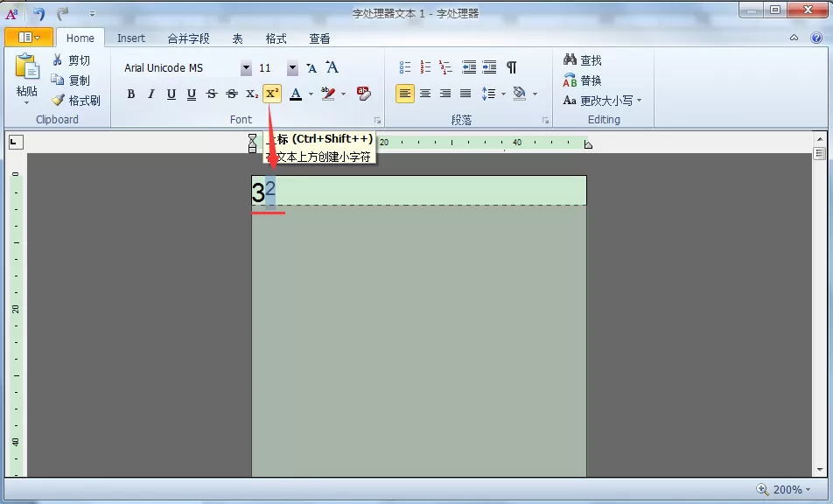Align text left
The image size is (833, 504).
(x=405, y=94)
